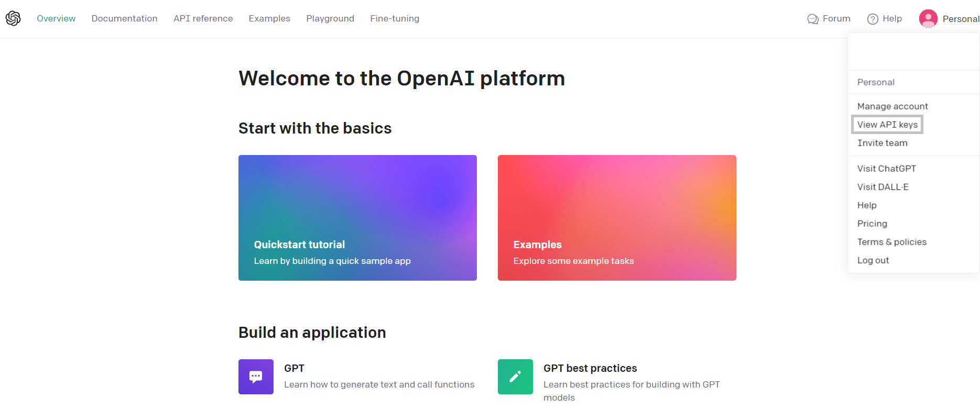The width and height of the screenshot is (980, 409).
Task: Open the GPT purple chat icon
Action: tap(256, 377)
